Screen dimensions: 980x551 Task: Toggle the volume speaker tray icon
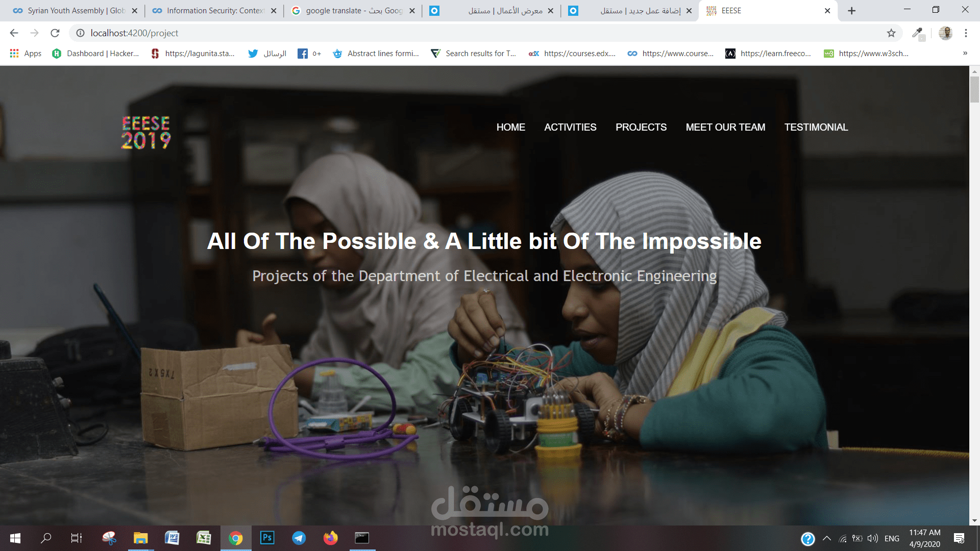click(873, 538)
